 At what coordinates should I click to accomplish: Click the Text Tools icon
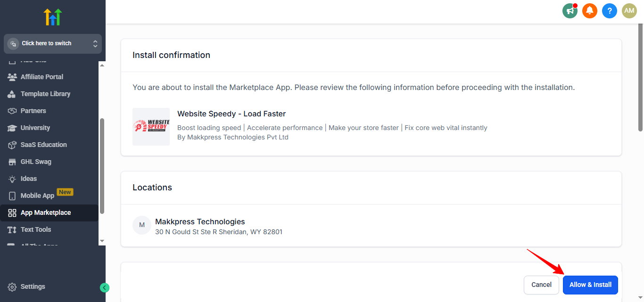pos(12,229)
